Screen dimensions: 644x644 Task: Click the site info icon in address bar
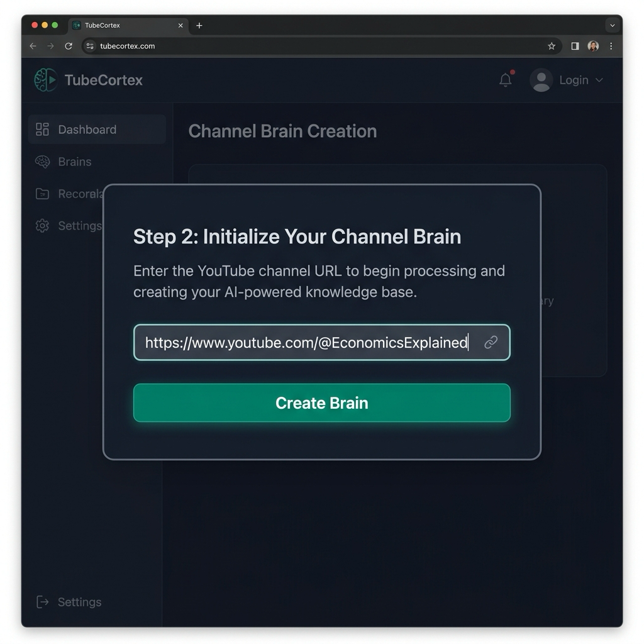point(90,46)
